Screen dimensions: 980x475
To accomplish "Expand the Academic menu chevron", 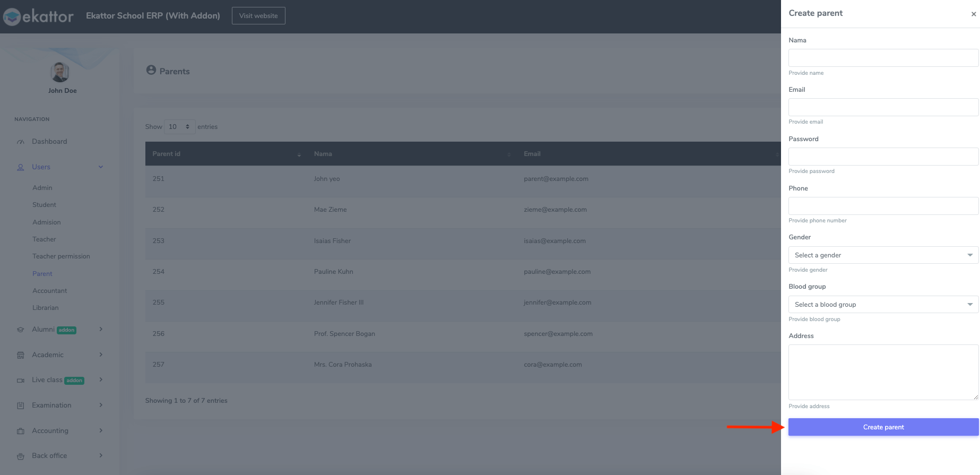I will point(101,355).
